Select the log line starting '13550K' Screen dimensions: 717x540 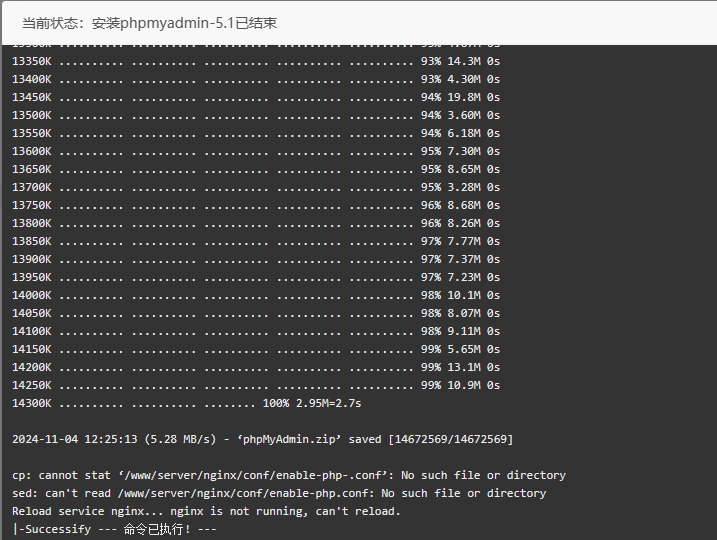pos(256,133)
